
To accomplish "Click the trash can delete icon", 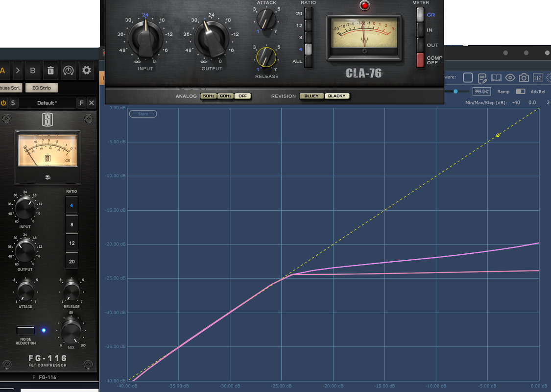I will 50,71.
